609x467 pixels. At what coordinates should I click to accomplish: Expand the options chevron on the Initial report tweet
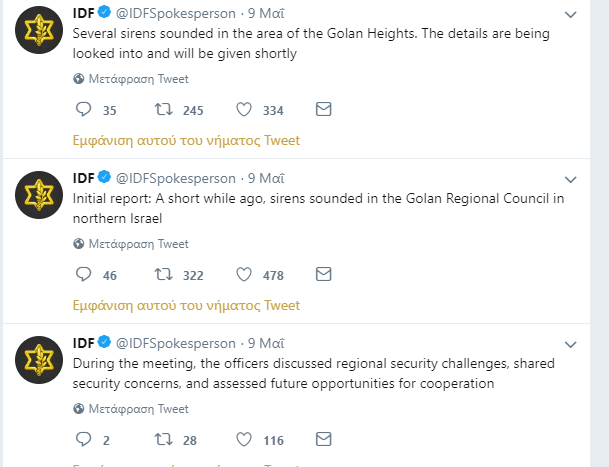[x=570, y=180]
